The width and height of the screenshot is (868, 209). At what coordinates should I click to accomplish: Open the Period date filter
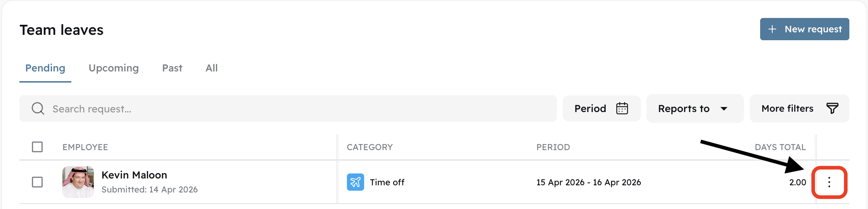tap(601, 108)
